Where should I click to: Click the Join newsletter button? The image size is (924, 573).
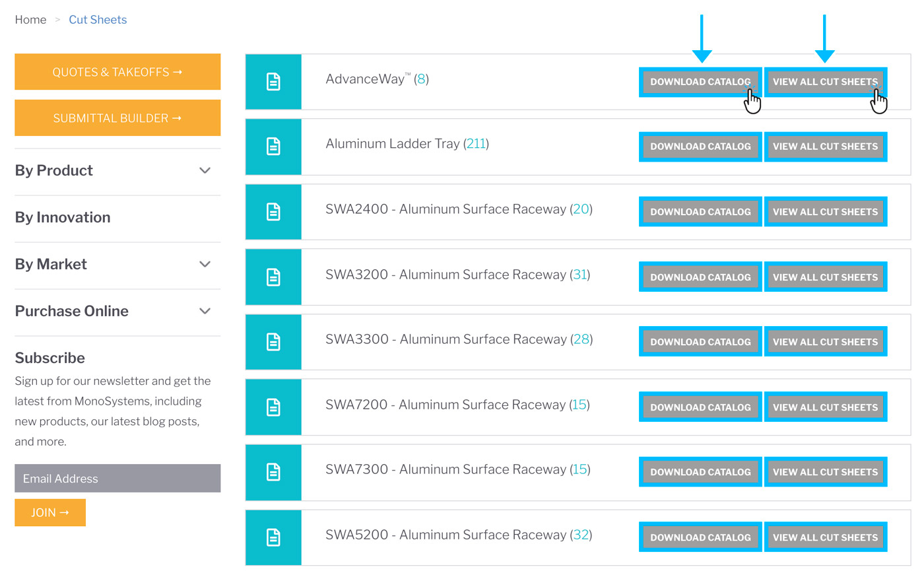[50, 512]
